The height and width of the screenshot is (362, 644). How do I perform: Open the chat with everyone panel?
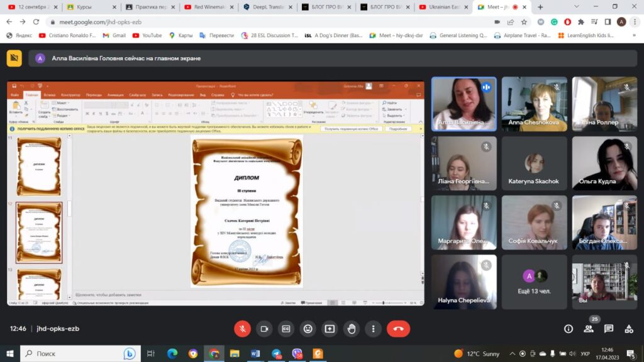pyautogui.click(x=609, y=329)
